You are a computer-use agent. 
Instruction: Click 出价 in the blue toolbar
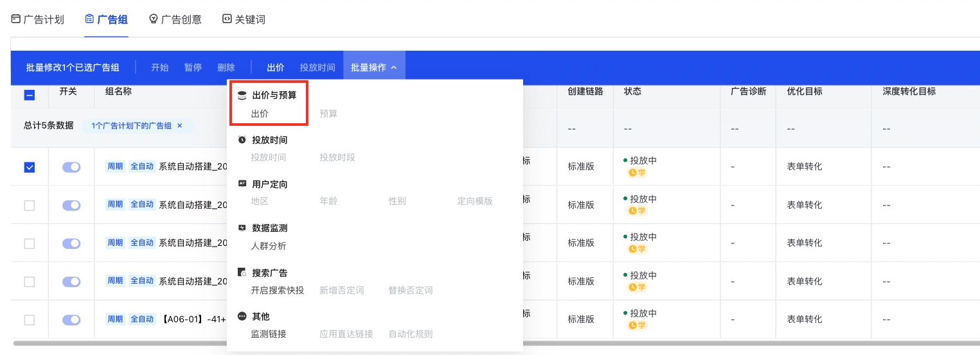pyautogui.click(x=276, y=67)
